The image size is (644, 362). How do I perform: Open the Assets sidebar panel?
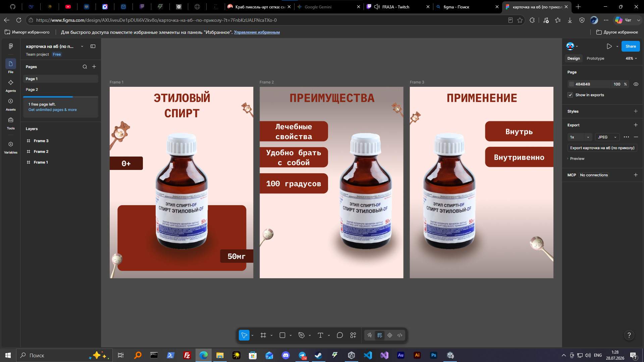tap(11, 104)
